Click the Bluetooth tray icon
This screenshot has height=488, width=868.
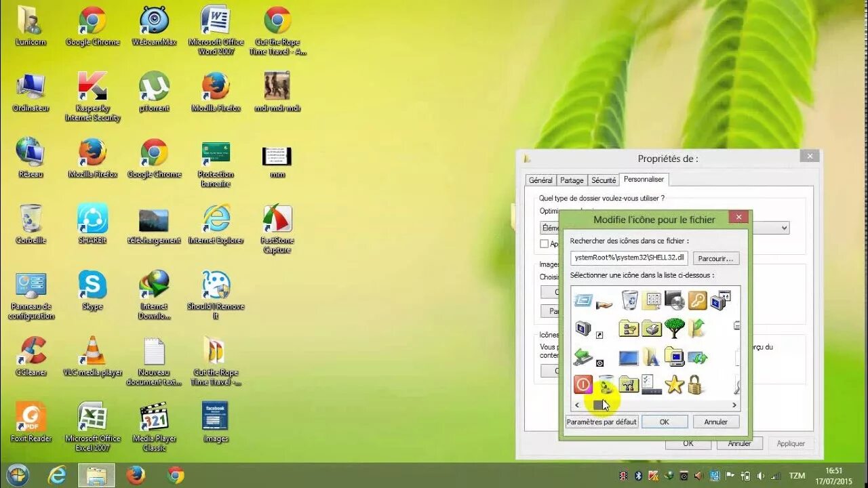click(638, 476)
